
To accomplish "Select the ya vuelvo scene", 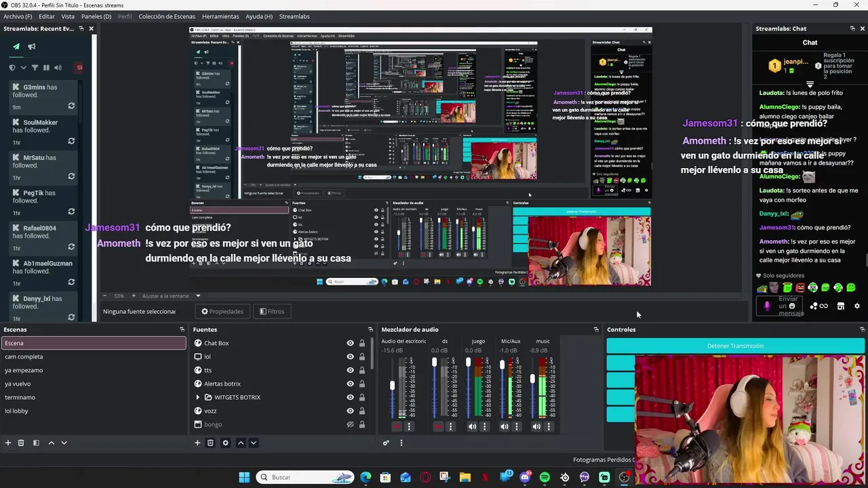I will 93,384.
